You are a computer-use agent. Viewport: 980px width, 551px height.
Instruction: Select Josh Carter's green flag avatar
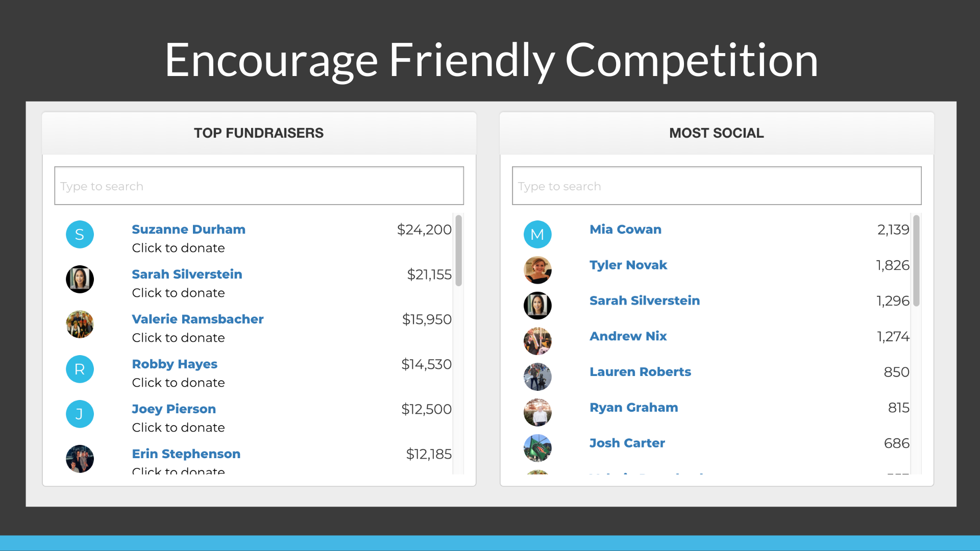pos(537,448)
